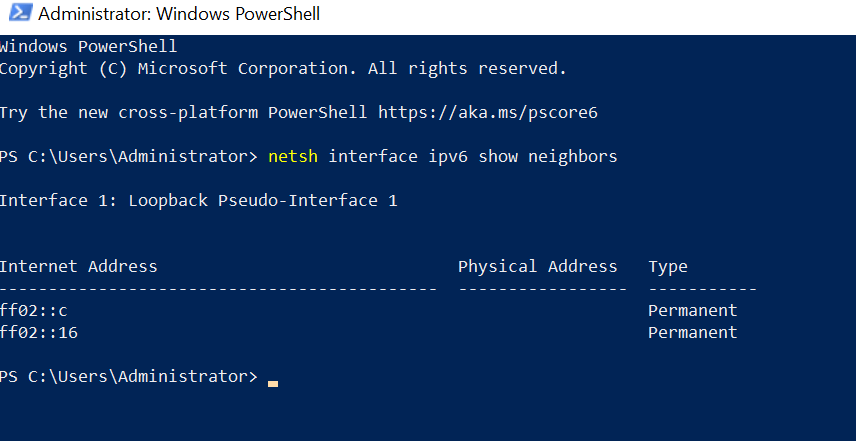Screen dimensions: 856x441
Task: Click 'Try the new cross-platform PowerShell' text
Action: [x=183, y=113]
